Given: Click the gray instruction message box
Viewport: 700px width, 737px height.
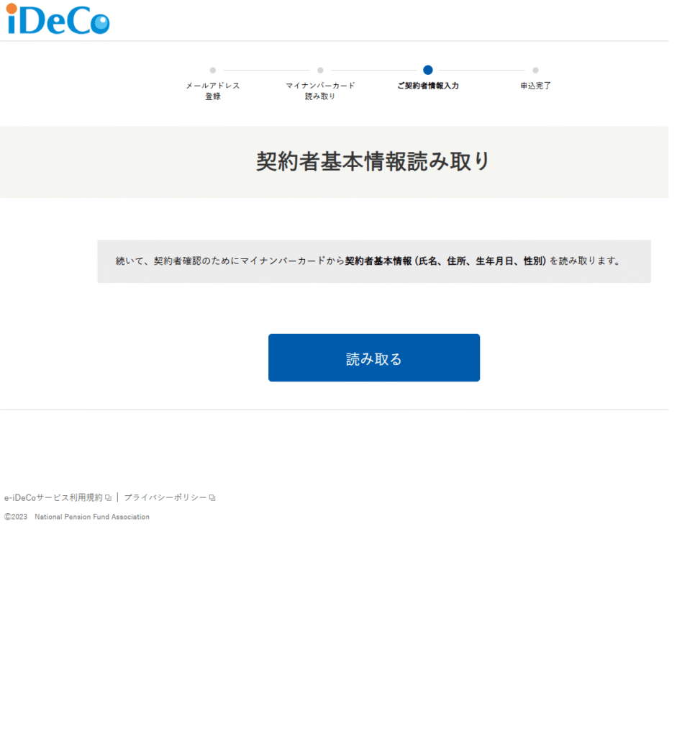Looking at the screenshot, I should point(373,261).
